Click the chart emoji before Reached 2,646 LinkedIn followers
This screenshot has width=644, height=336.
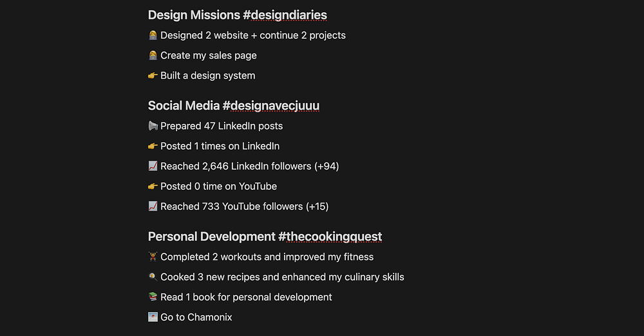(x=153, y=166)
